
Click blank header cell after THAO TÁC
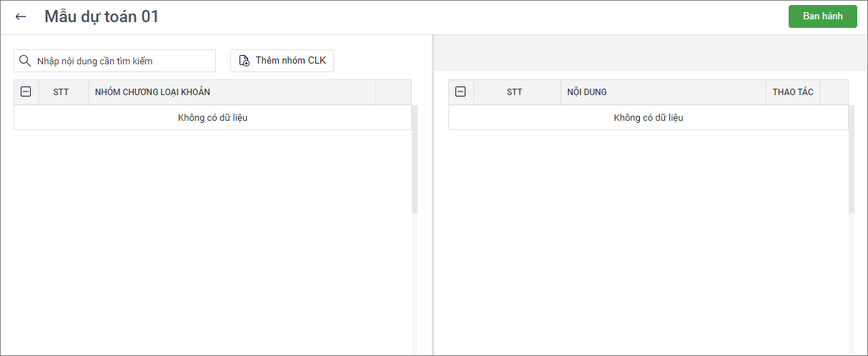[834, 92]
